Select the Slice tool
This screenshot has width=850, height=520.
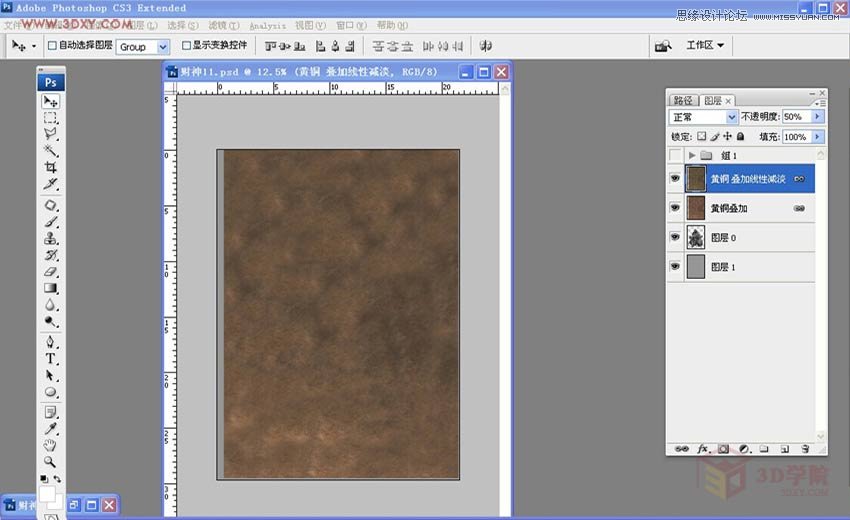click(50, 184)
